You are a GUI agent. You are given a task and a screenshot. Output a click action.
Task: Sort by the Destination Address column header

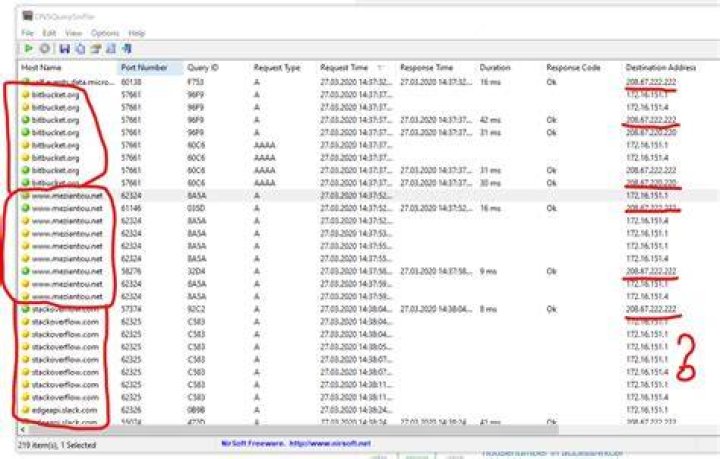coord(670,67)
